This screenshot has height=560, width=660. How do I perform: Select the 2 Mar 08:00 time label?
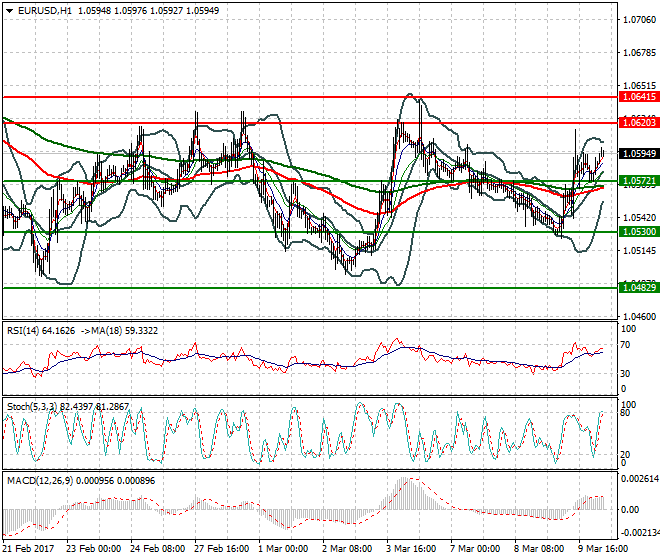347,549
